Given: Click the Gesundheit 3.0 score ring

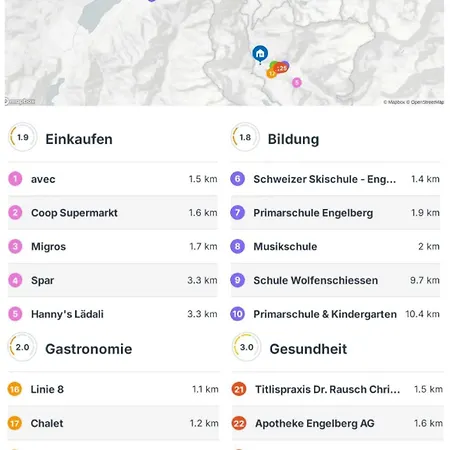Looking at the screenshot, I should pos(247,347).
